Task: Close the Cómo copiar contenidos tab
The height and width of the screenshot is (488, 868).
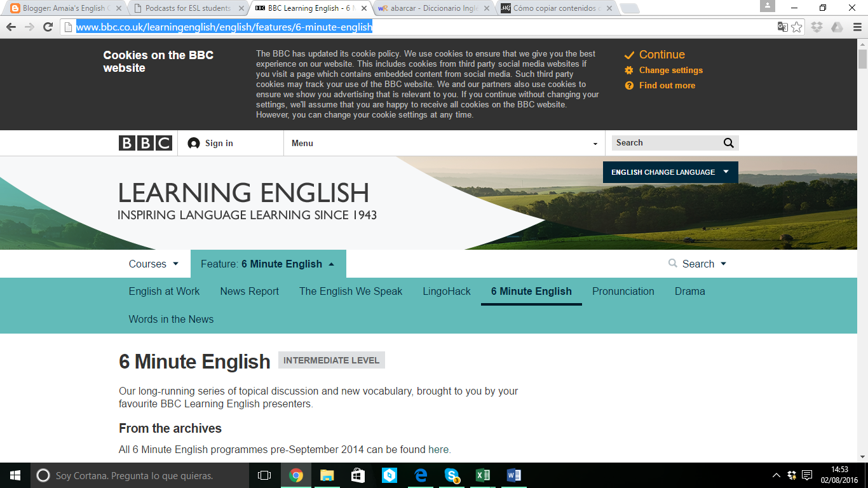Action: (x=609, y=8)
